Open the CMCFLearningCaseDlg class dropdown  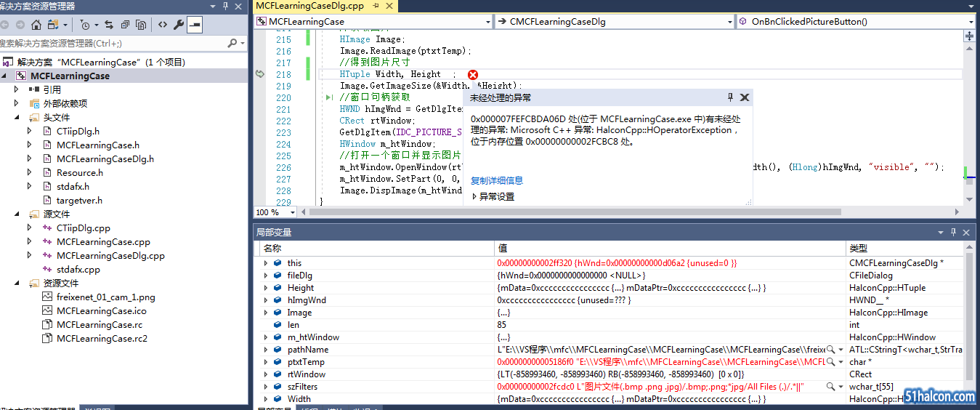pyautogui.click(x=730, y=22)
